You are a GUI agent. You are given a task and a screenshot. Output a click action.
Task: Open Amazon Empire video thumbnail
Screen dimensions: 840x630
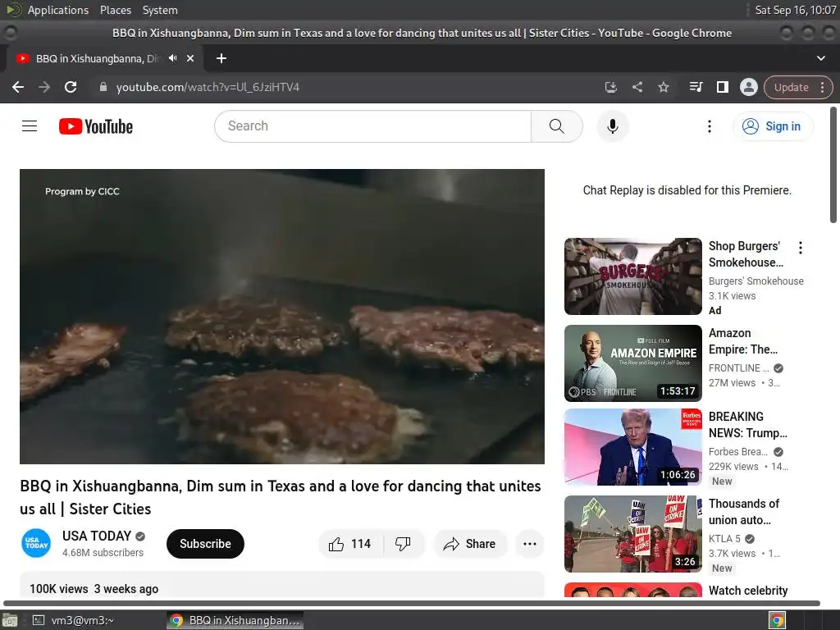coord(632,363)
